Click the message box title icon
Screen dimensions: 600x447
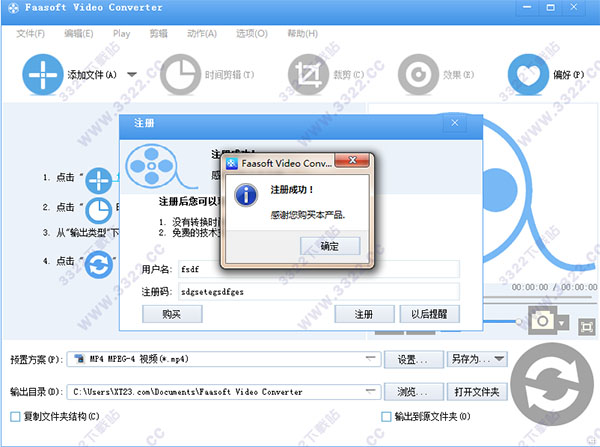point(232,163)
